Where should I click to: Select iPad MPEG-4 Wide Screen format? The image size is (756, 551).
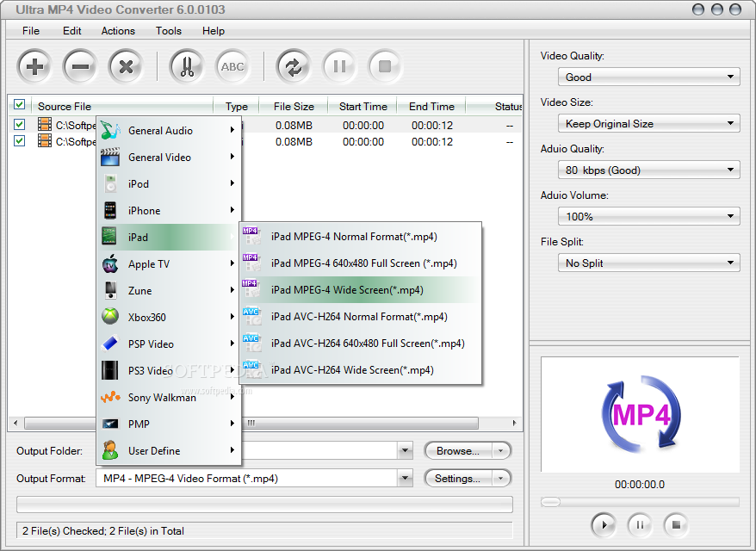click(x=361, y=290)
